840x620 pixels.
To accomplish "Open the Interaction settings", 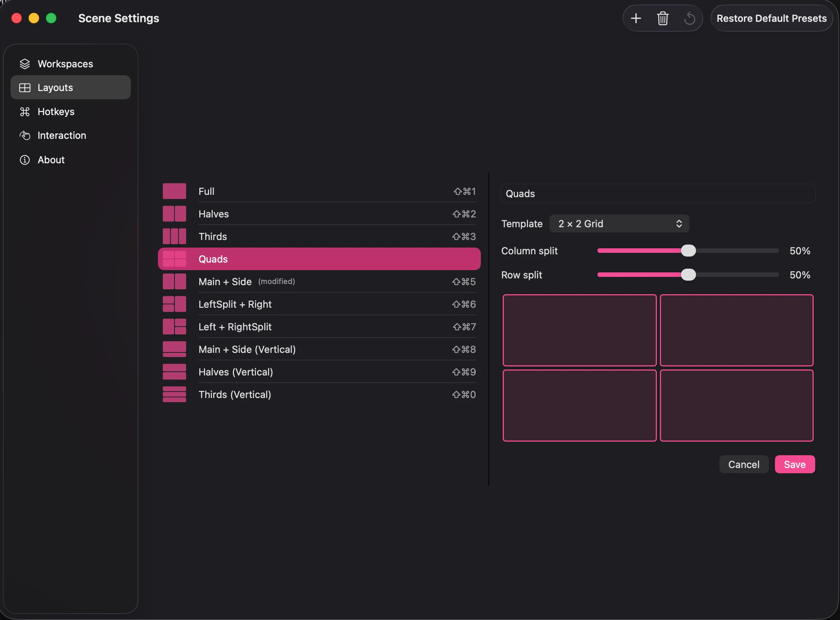I will coord(71,135).
